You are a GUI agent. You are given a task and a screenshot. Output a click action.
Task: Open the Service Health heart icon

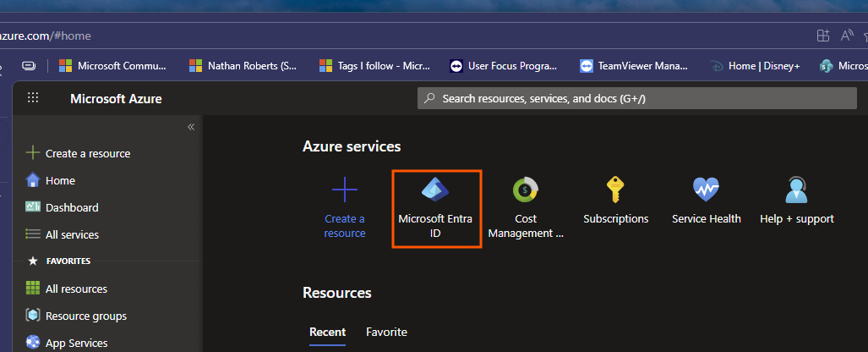[706, 190]
